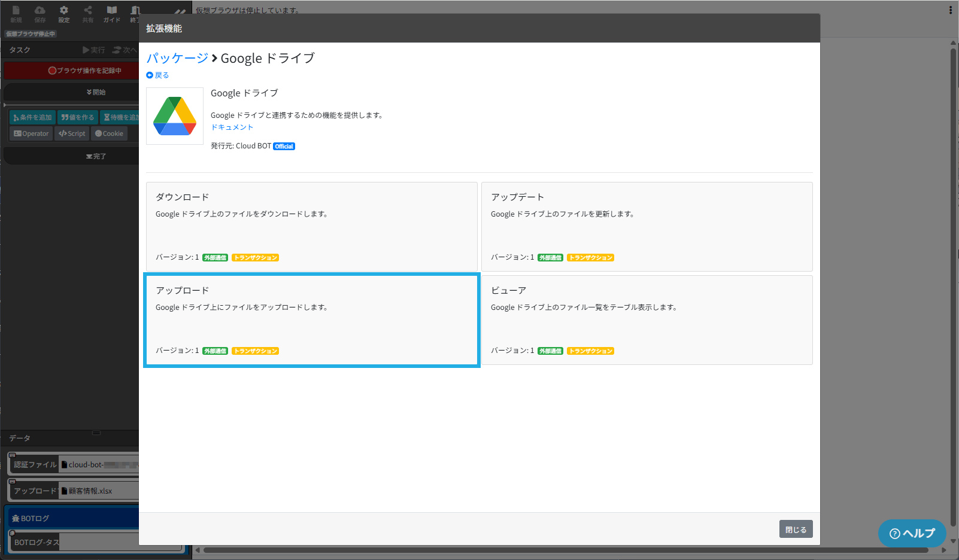Go to パッケージ breadcrumb link
Image resolution: width=959 pixels, height=560 pixels.
coord(177,58)
